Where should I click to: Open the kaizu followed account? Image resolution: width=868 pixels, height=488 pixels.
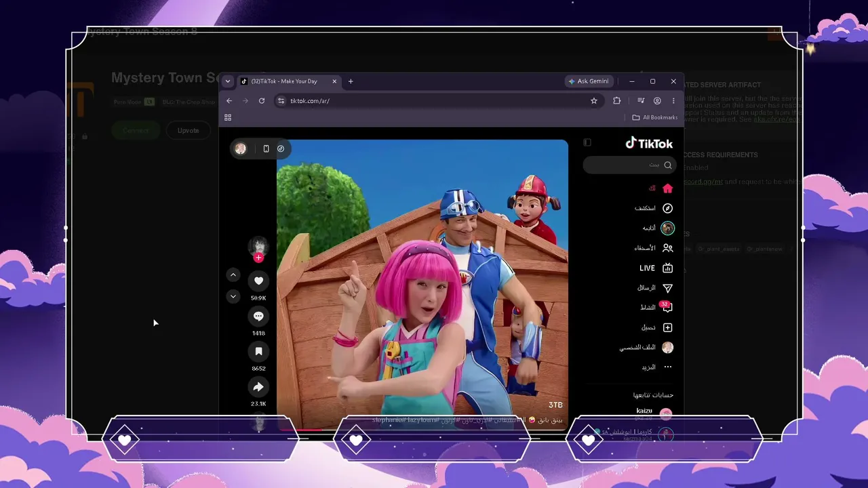pos(654,413)
